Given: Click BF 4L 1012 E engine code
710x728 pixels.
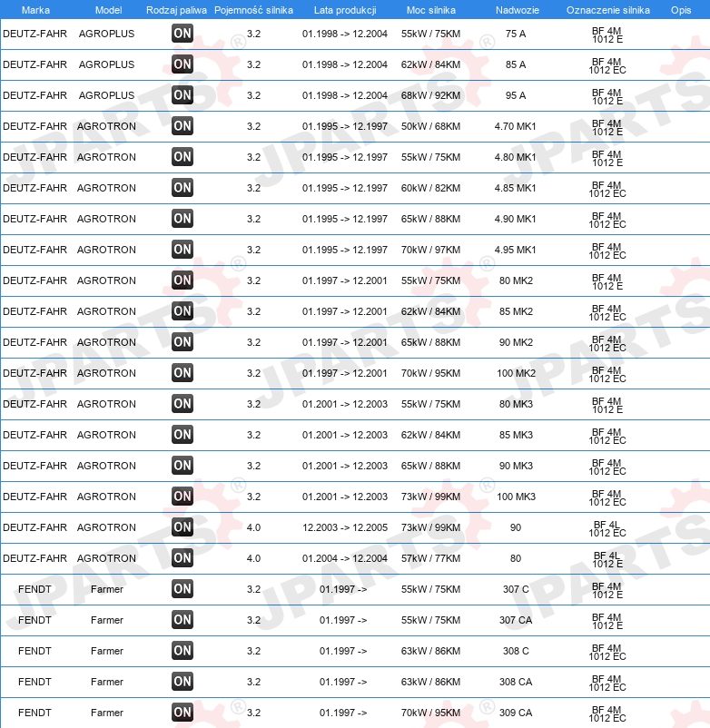Looking at the screenshot, I should pos(607,559).
